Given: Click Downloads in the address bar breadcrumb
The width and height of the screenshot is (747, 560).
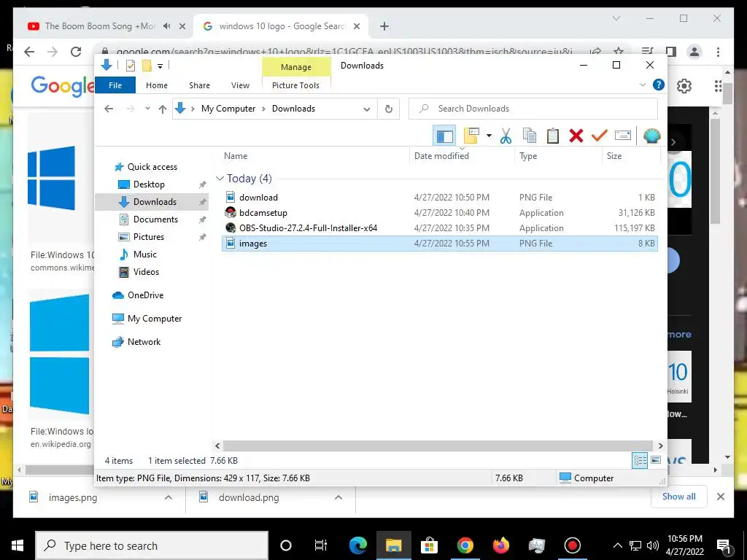Looking at the screenshot, I should click(293, 109).
